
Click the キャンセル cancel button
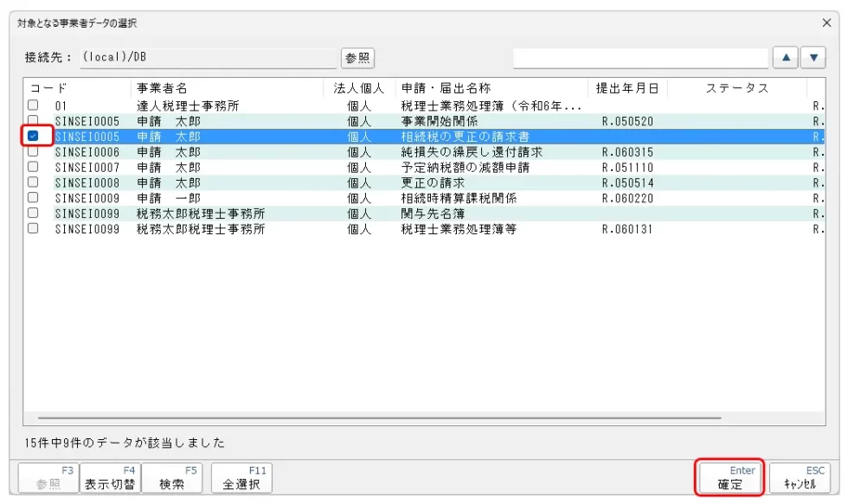800,477
